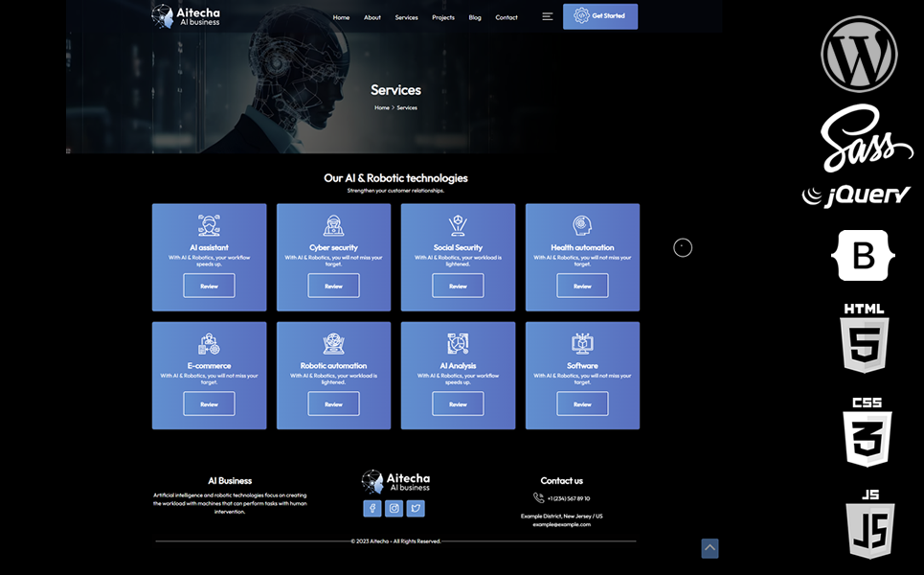Click Review button under Social Security

point(458,286)
